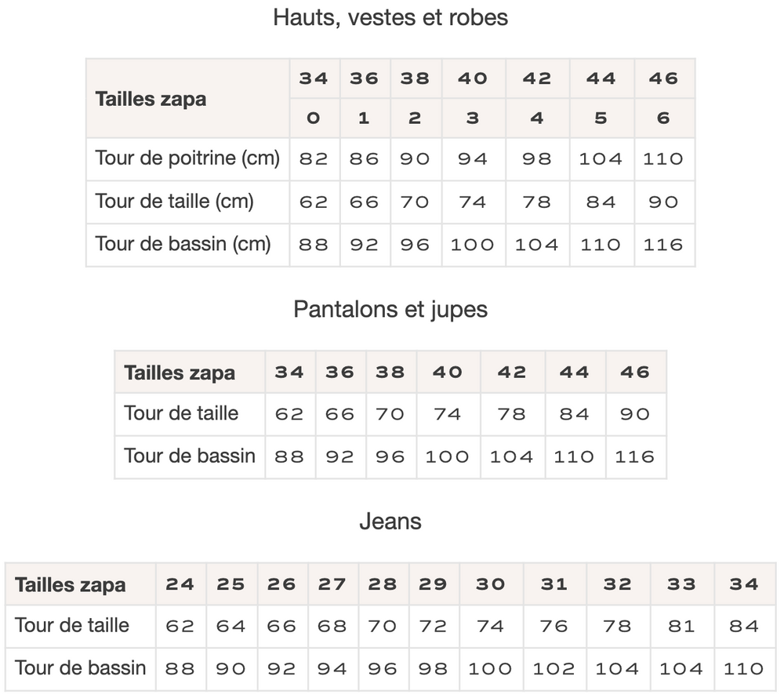Click size code 0 in the tops table
The image size is (784, 698).
coord(314,118)
